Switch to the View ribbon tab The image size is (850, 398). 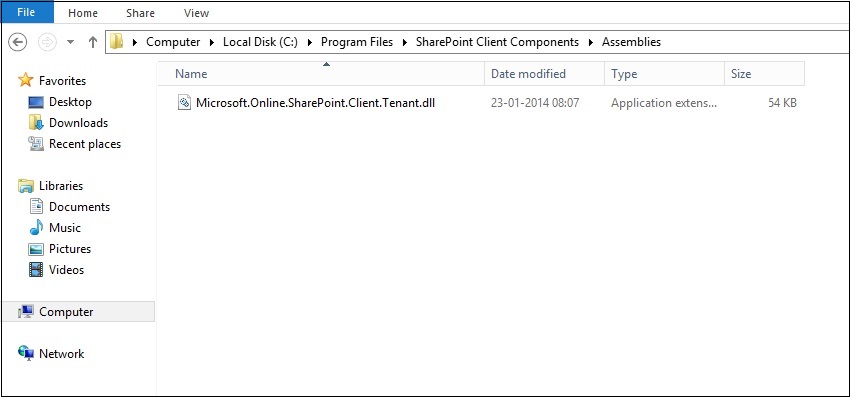196,13
